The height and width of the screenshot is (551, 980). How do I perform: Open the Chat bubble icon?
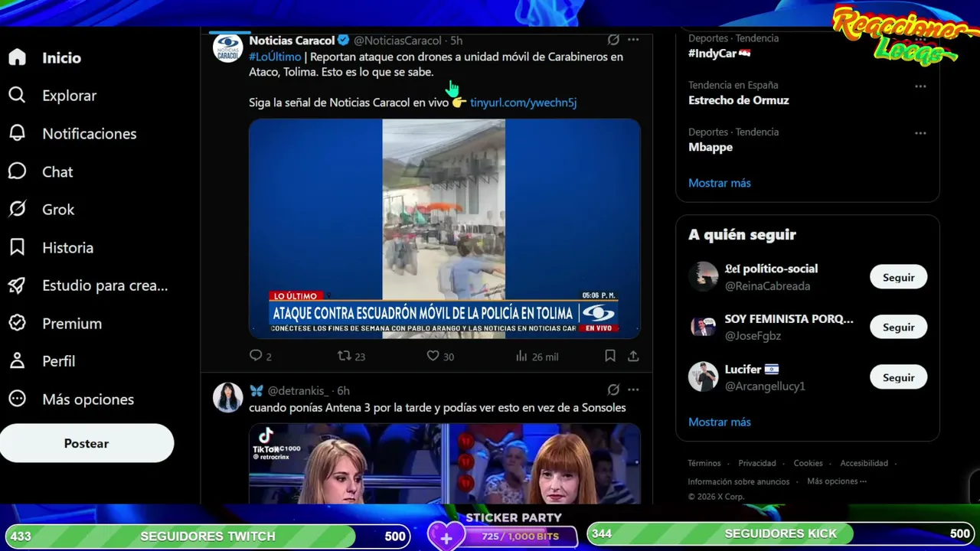pyautogui.click(x=17, y=171)
